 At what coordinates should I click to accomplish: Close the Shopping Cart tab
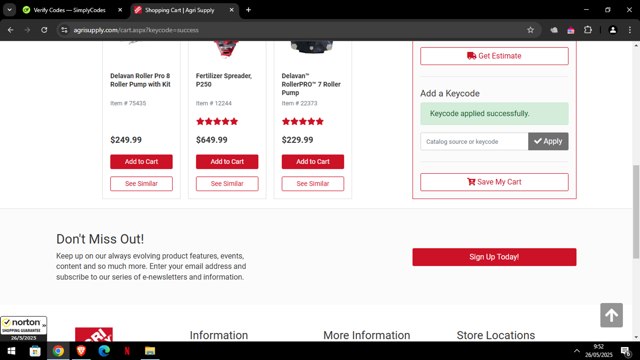[231, 10]
